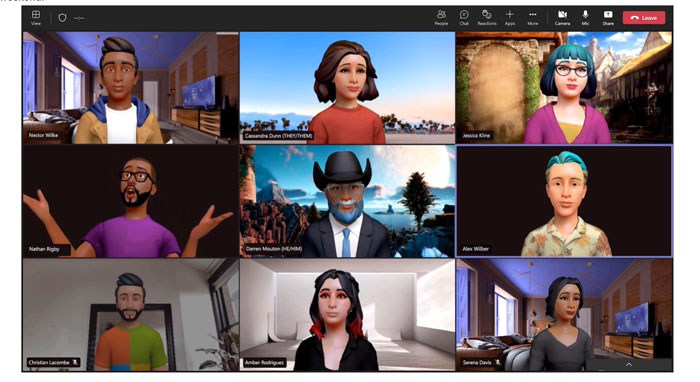Leave the meeting
Image resolution: width=700 pixels, height=382 pixels.
[644, 18]
